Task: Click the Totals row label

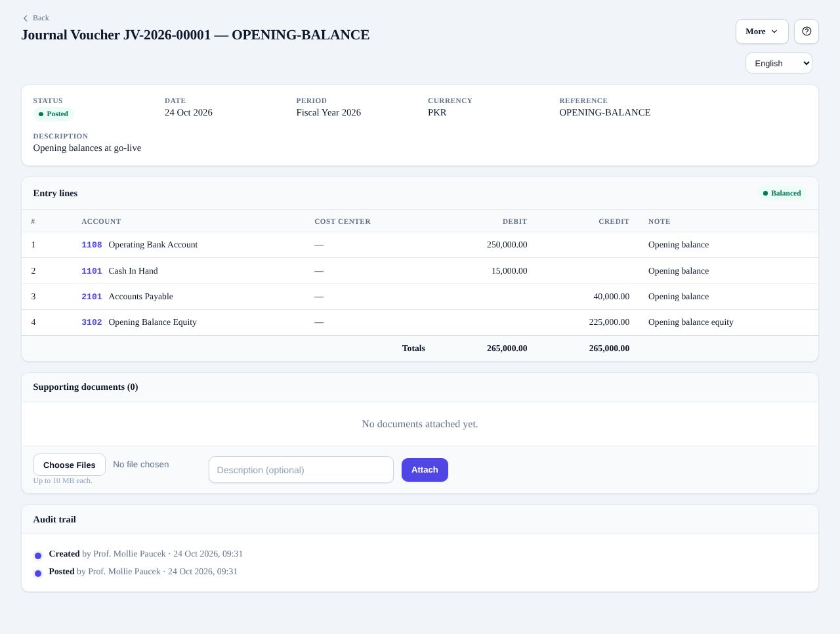Action: [x=413, y=349]
